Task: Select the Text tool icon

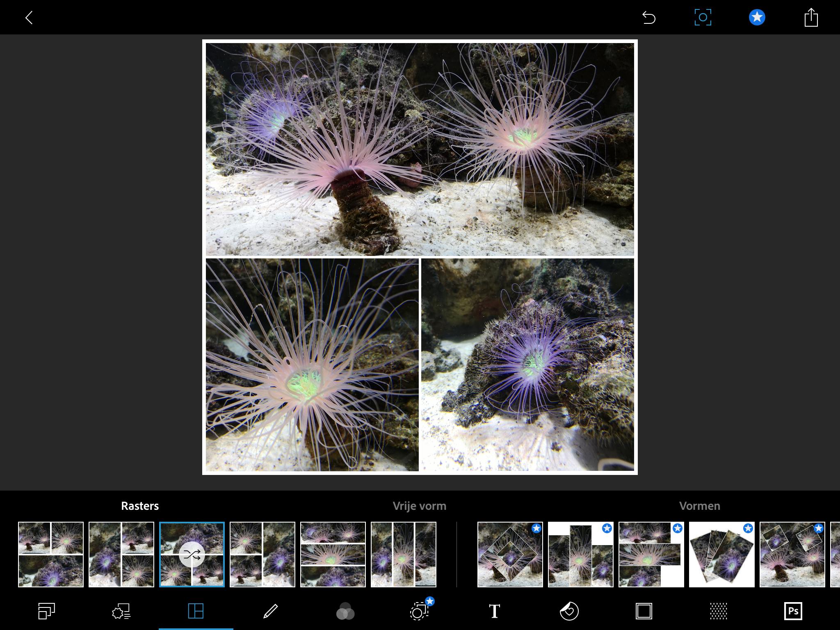Action: [x=494, y=611]
